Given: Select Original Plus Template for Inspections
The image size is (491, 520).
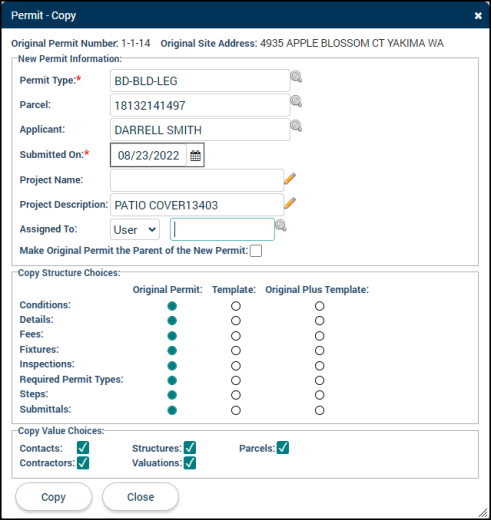Looking at the screenshot, I should pos(319,366).
